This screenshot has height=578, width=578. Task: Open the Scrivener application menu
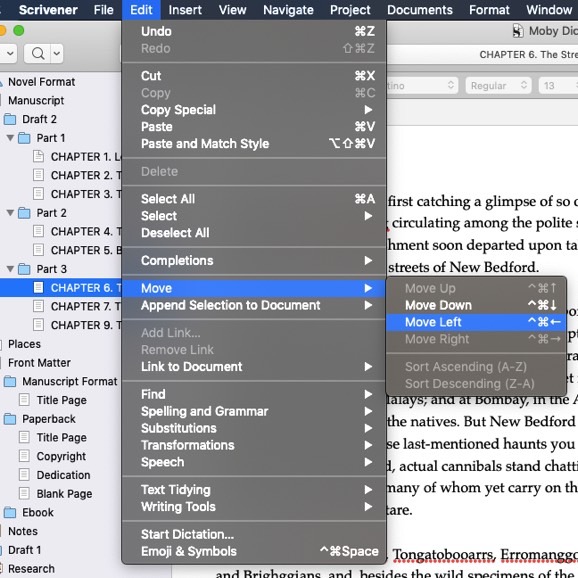[48, 10]
